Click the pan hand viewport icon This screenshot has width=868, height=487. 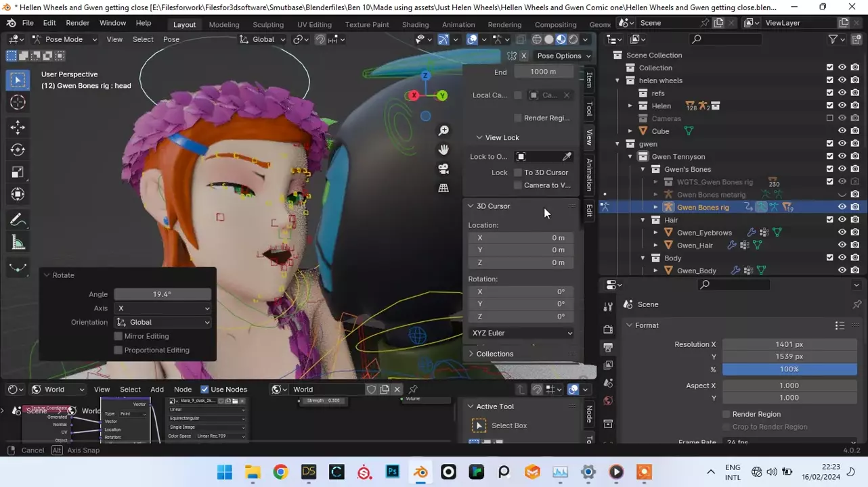[x=443, y=149]
